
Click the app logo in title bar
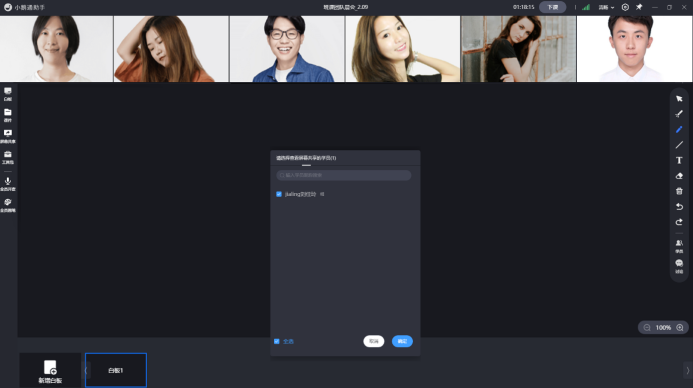pyautogui.click(x=8, y=7)
